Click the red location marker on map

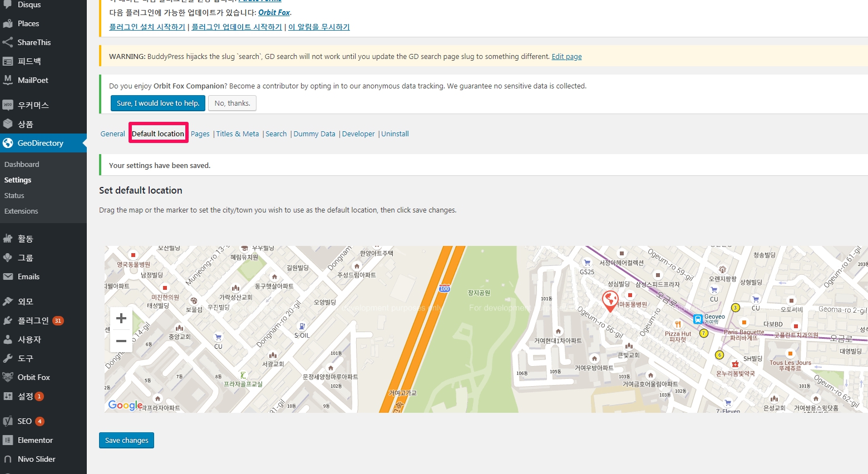(x=610, y=300)
